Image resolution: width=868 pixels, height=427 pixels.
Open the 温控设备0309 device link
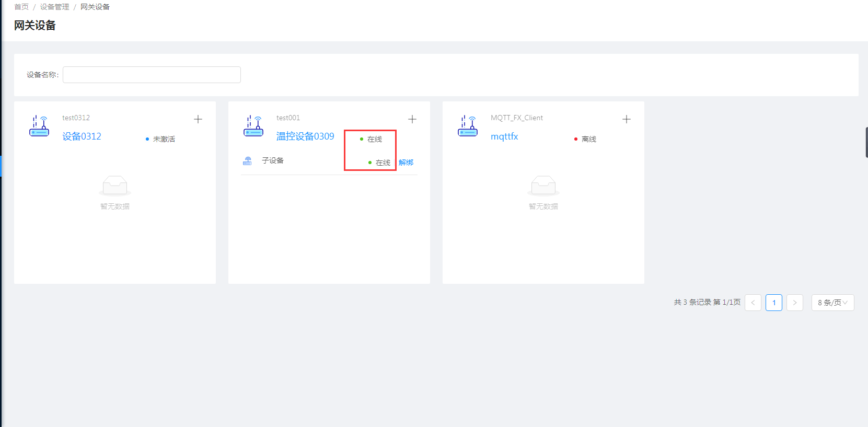305,136
